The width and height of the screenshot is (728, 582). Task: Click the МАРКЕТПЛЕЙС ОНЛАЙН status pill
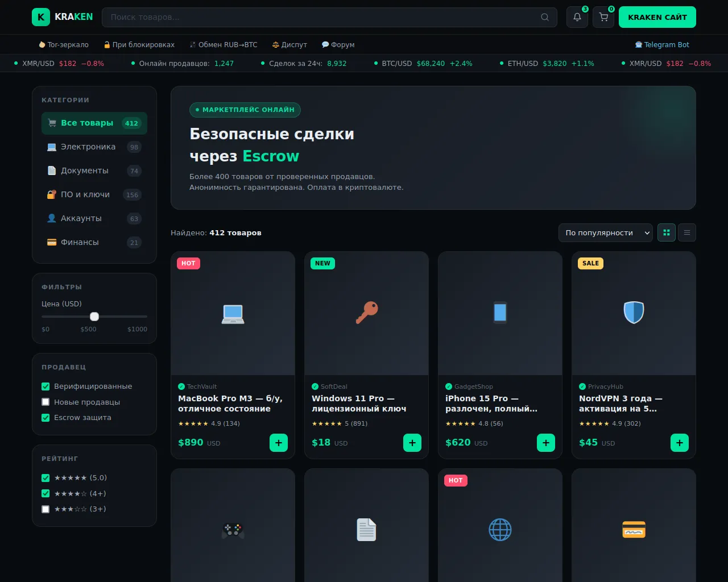[x=245, y=110]
